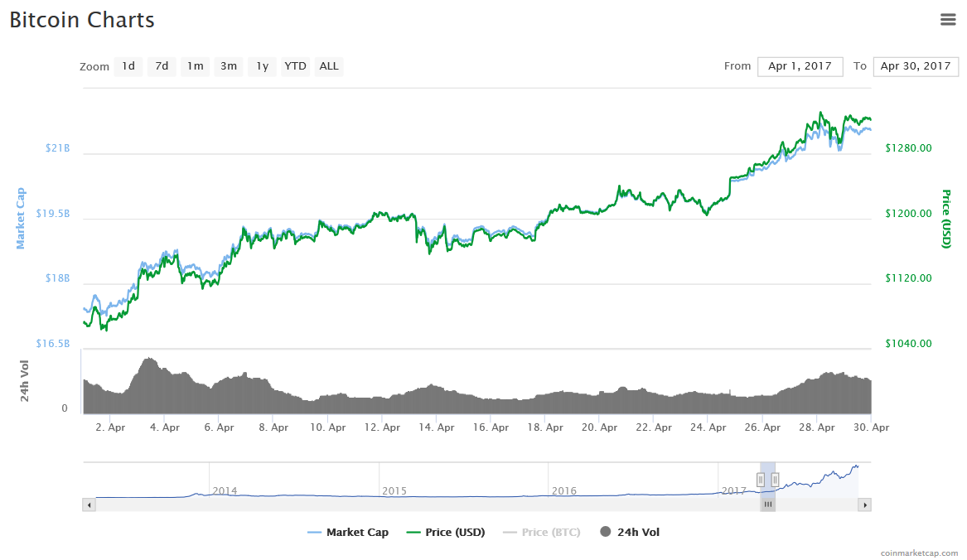Click the 28. Apr date axis label
967x560 pixels.
[816, 427]
